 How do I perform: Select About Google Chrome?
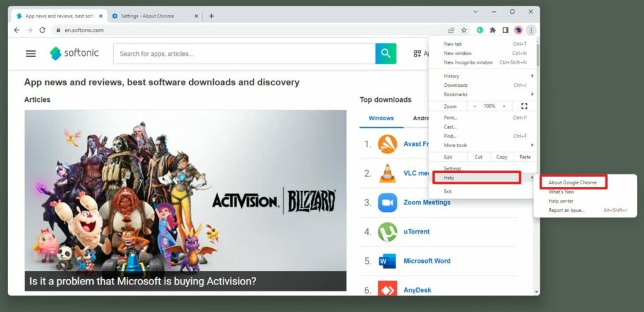pyautogui.click(x=572, y=182)
